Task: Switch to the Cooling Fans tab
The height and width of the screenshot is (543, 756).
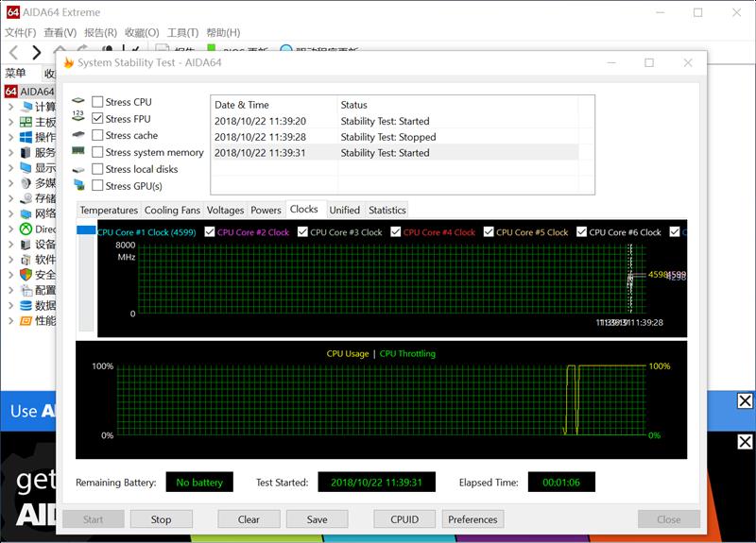Action: [x=172, y=210]
